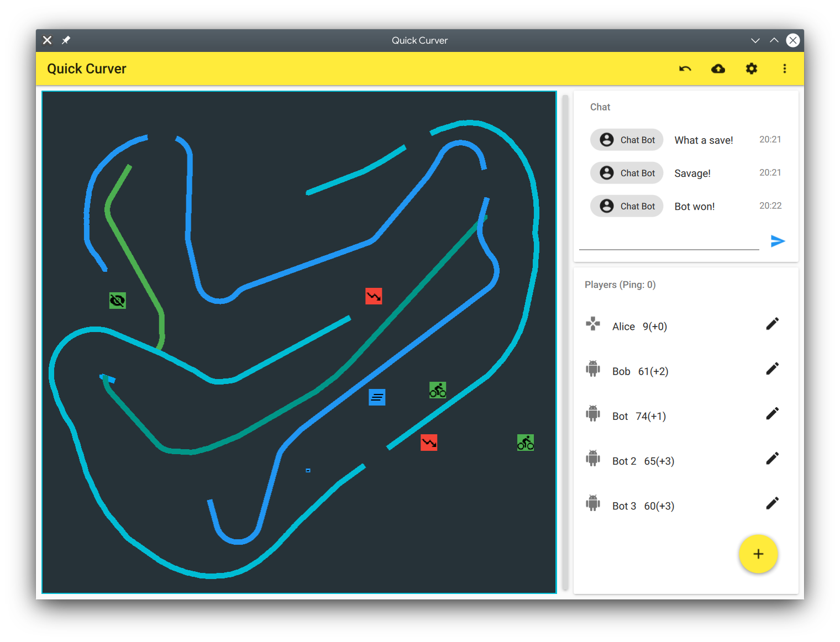Screen dimensions: 840x642
Task: Edit player Bot with pencil icon
Action: pyautogui.click(x=773, y=413)
